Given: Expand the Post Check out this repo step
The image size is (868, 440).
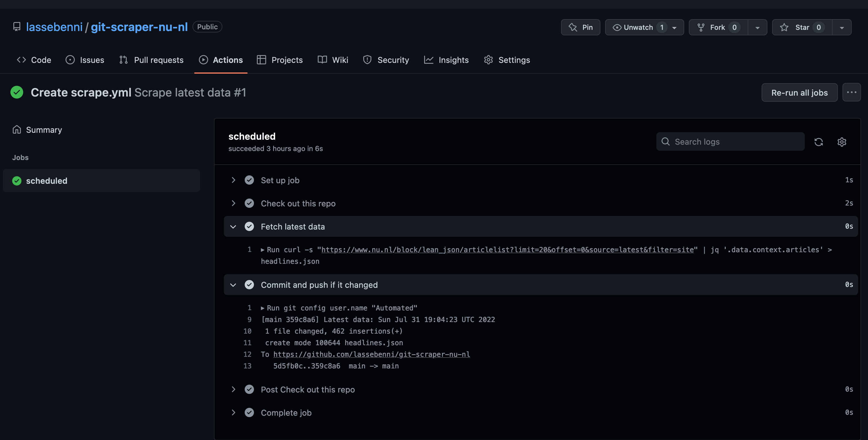Looking at the screenshot, I should [233, 390].
